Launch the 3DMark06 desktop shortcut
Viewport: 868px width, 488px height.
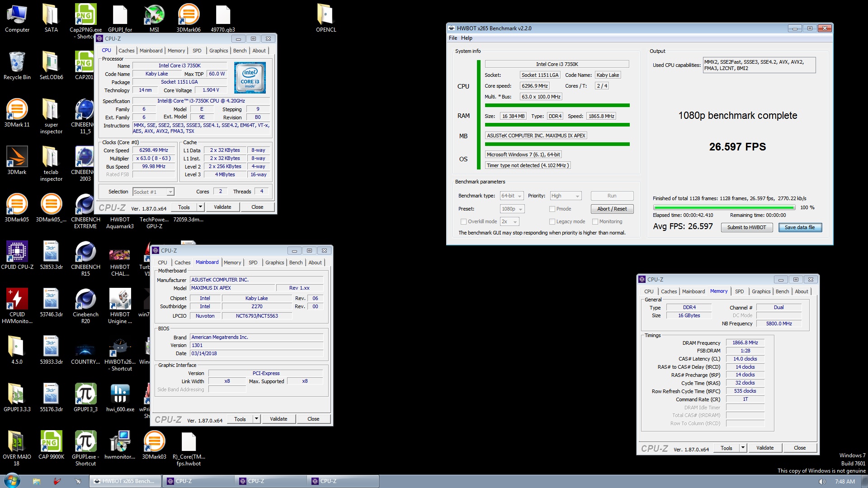[189, 19]
